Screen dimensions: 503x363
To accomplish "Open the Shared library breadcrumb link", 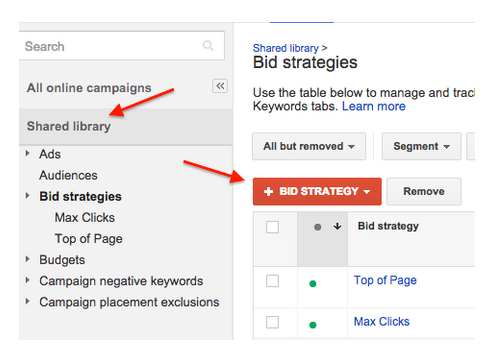I will pos(286,48).
